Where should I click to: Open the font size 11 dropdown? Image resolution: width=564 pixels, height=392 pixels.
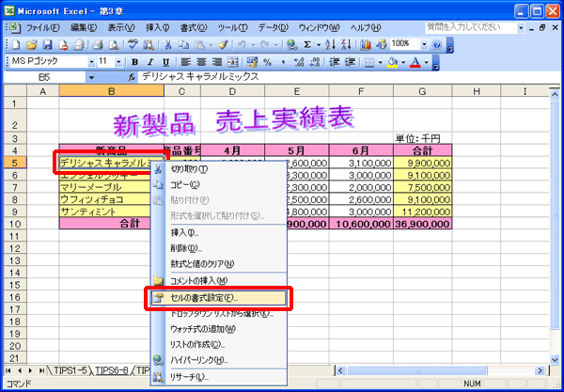tap(118, 63)
